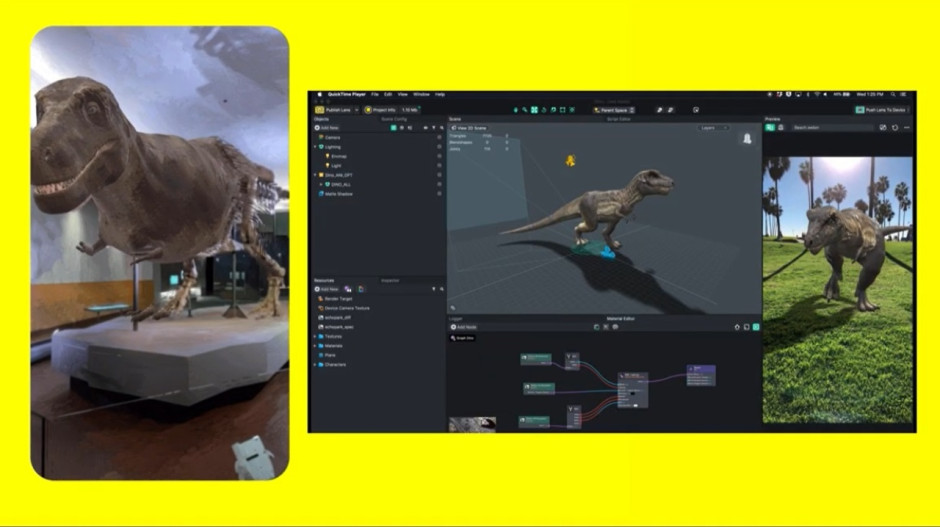Click the filter icon in Resources panel header
The image size is (940, 527).
pyautogui.click(x=433, y=289)
